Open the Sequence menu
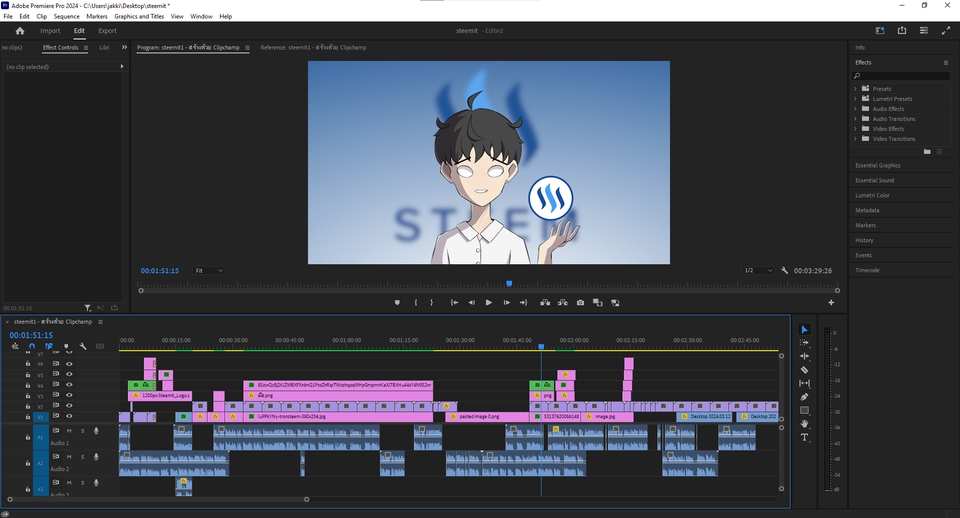The image size is (960, 518). (x=66, y=17)
